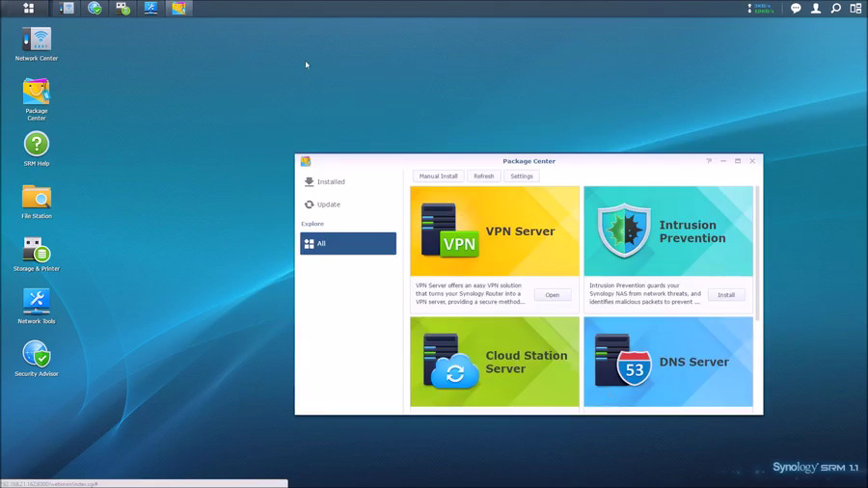Click the notifications speech bubble icon
This screenshot has width=868, height=488.
[796, 9]
